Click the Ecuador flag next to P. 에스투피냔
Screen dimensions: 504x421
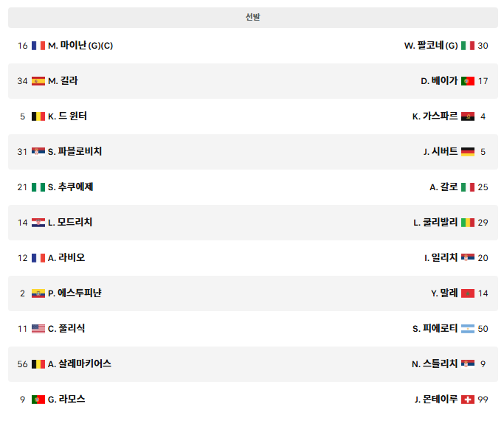38,293
